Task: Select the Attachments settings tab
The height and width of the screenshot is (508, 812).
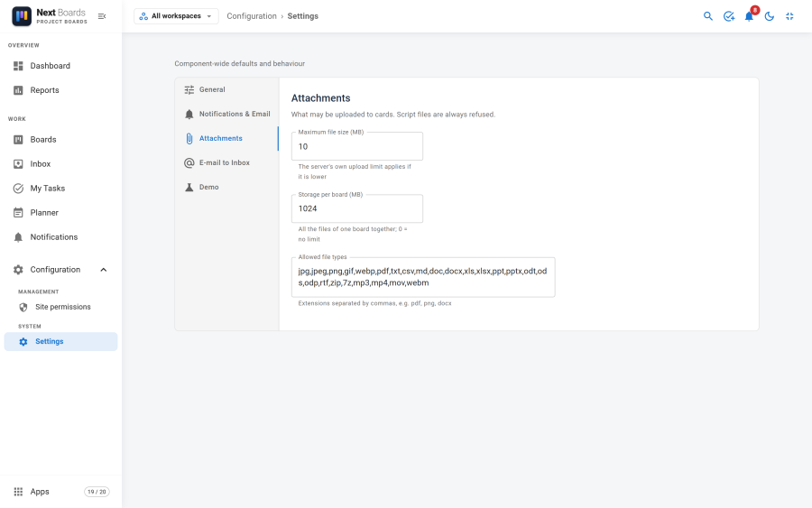Action: coord(226,138)
